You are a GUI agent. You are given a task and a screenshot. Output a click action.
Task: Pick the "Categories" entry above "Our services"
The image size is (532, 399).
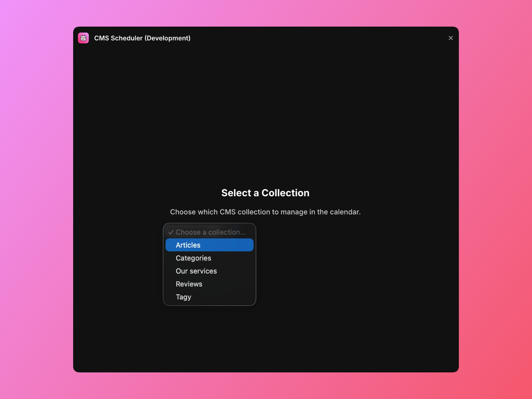(x=193, y=258)
